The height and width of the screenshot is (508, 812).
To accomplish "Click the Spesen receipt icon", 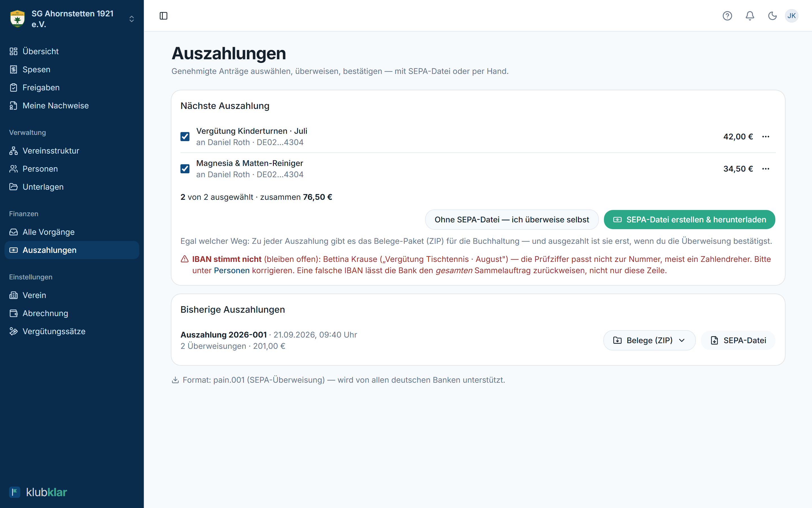I will pos(14,69).
